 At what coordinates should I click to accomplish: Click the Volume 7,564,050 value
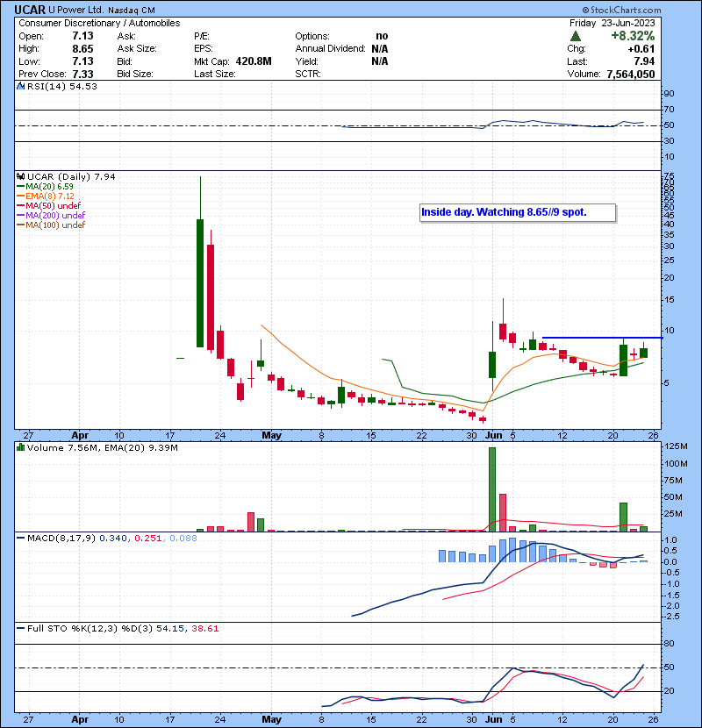click(630, 74)
